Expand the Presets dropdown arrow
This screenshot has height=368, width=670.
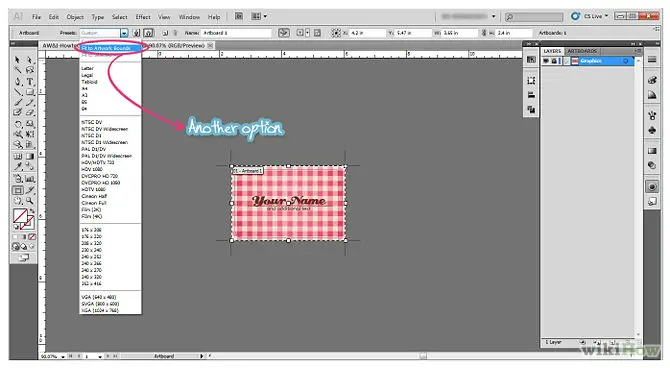click(x=124, y=33)
